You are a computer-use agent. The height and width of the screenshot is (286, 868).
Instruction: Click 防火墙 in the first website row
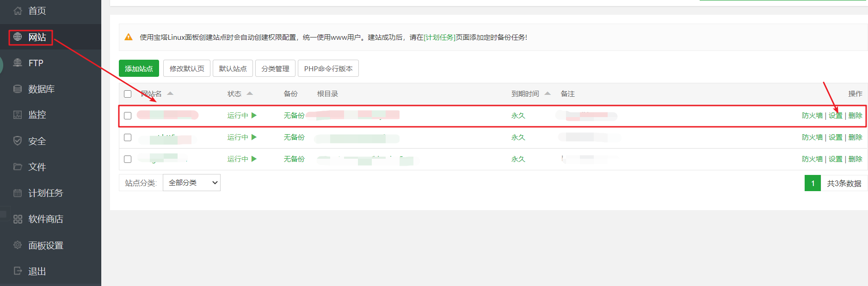click(x=812, y=116)
